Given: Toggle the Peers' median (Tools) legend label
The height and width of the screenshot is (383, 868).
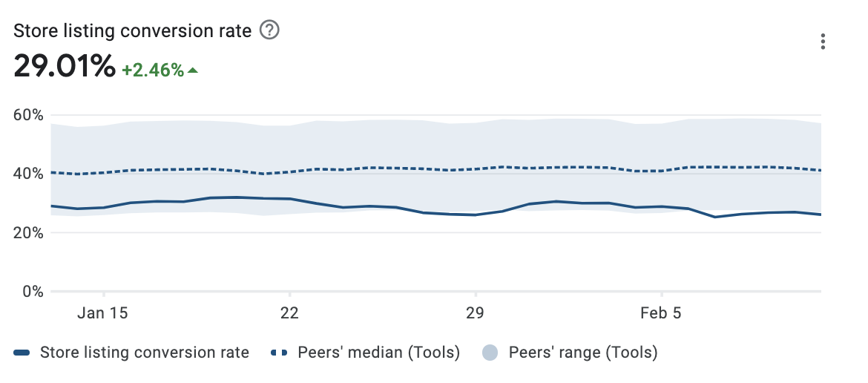Looking at the screenshot, I should 378,353.
